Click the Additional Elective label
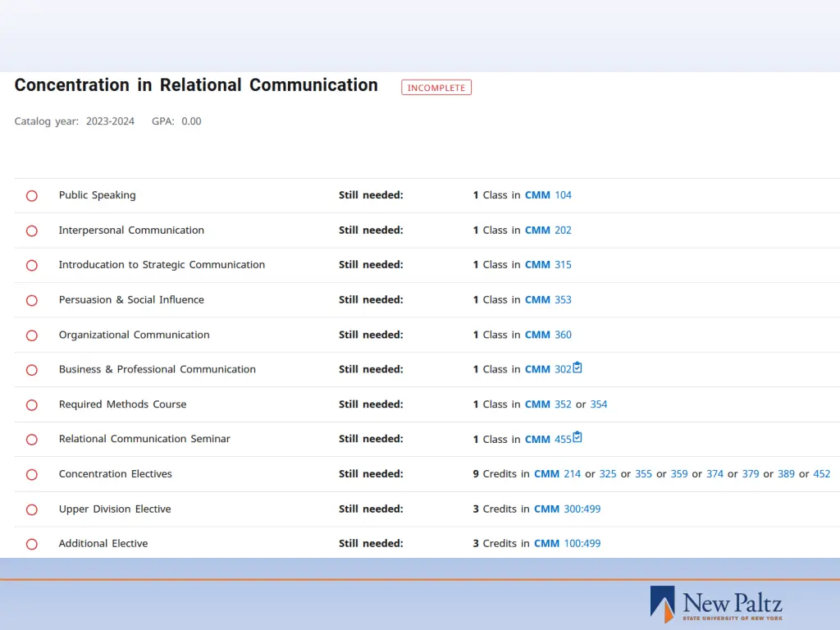Screen dimensions: 840x630 pyautogui.click(x=103, y=543)
